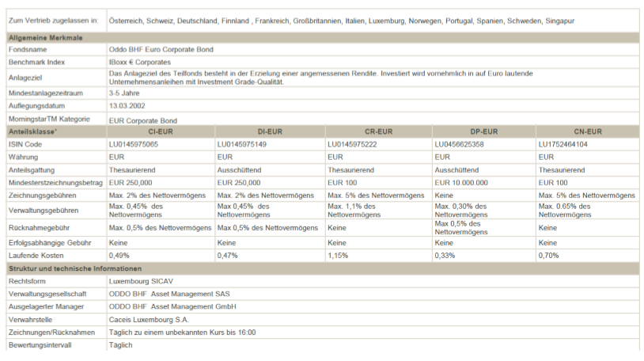
Task: Select the 'EUR Corporate Bond' category value
Action: tap(143, 120)
